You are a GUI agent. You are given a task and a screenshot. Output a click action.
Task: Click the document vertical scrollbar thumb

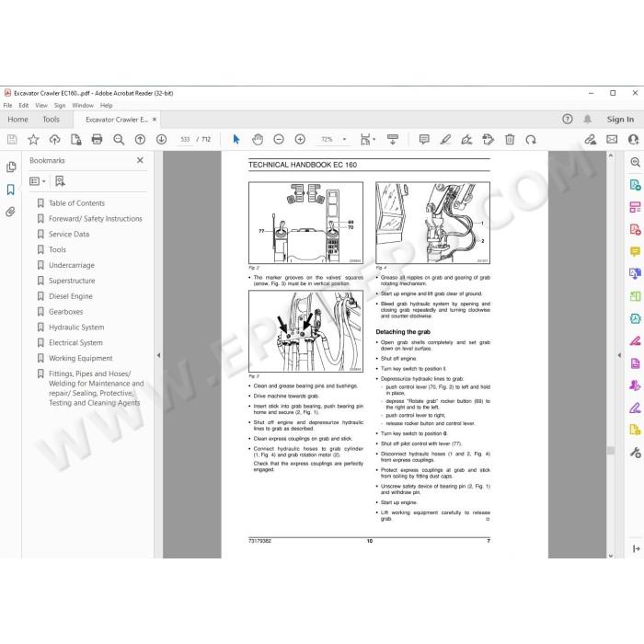pyautogui.click(x=611, y=451)
